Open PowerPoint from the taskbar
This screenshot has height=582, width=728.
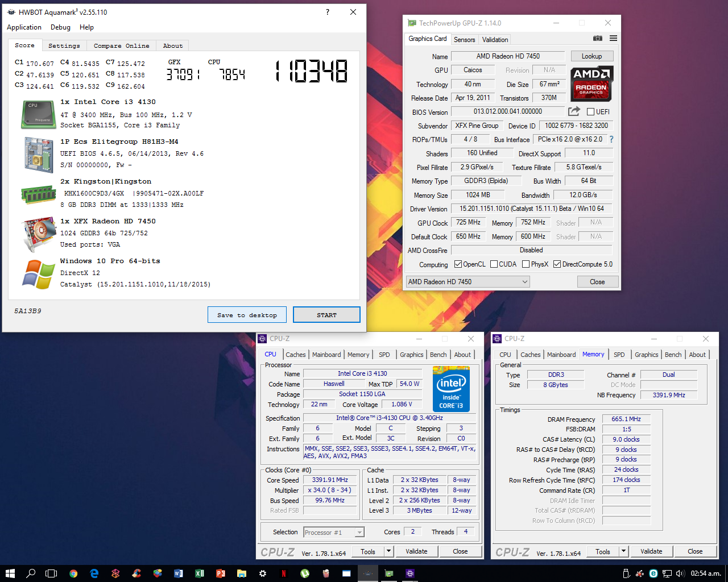pyautogui.click(x=221, y=573)
